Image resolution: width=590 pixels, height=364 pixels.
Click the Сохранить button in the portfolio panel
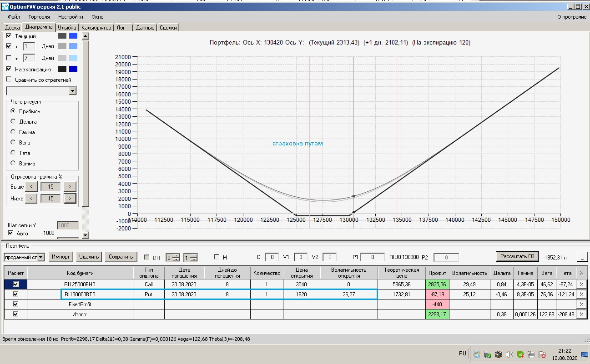click(x=121, y=257)
